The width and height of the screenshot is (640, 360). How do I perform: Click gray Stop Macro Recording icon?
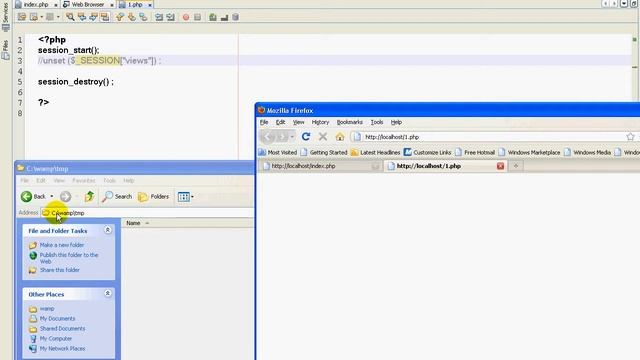[x=198, y=17]
